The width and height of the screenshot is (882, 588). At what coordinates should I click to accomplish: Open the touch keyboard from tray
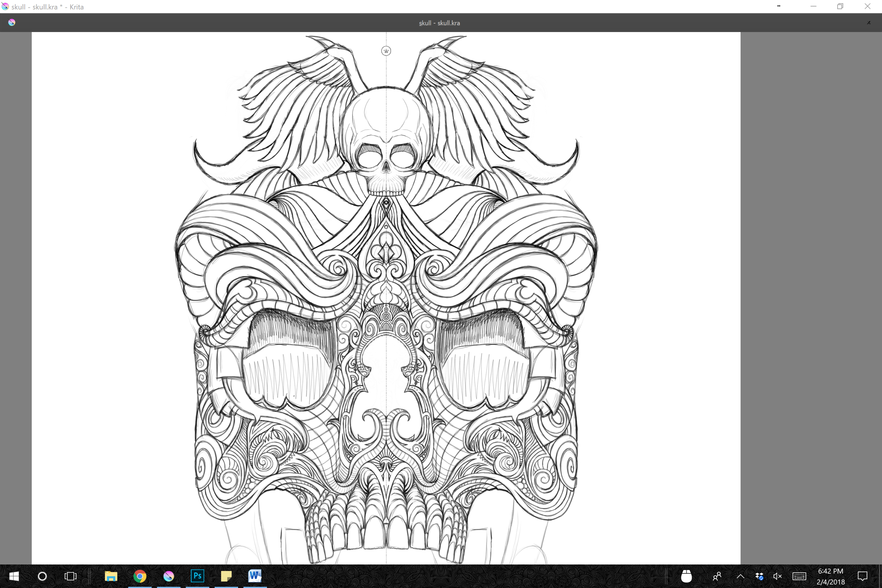click(x=799, y=576)
